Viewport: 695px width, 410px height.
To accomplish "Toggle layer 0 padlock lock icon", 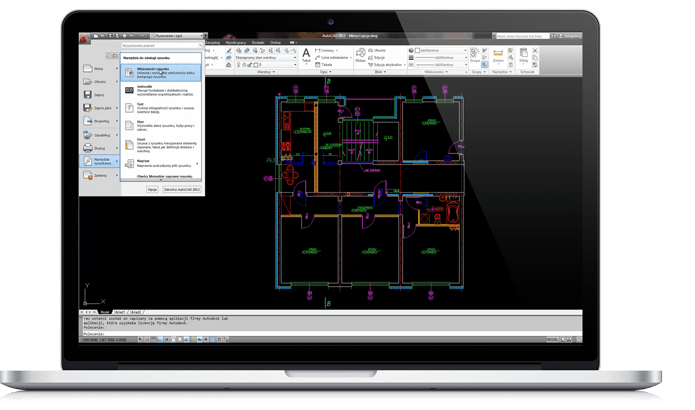I will point(250,65).
